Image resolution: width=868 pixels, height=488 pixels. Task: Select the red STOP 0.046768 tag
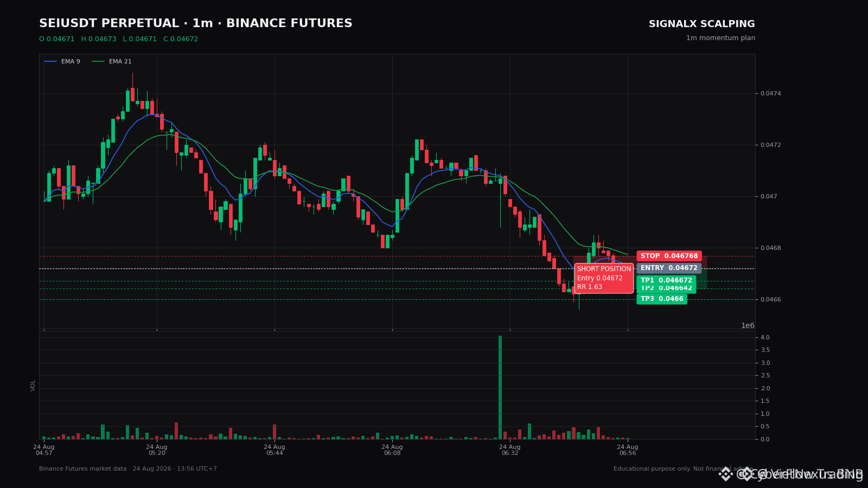click(x=669, y=256)
